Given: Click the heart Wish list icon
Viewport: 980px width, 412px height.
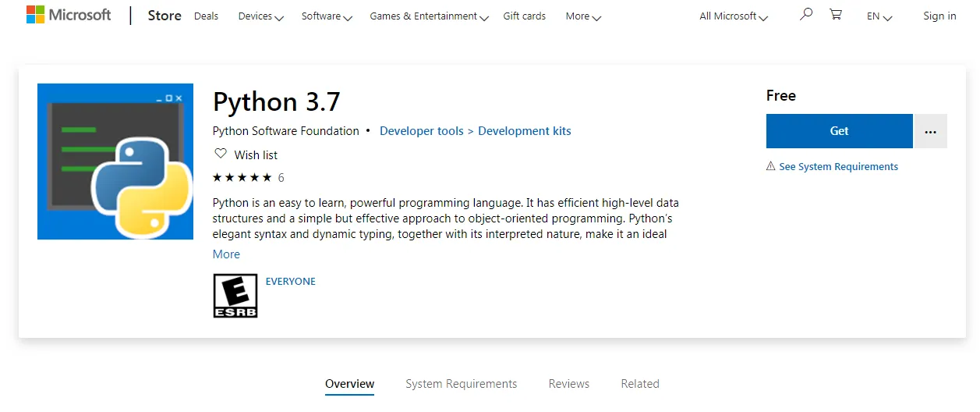Looking at the screenshot, I should [221, 154].
